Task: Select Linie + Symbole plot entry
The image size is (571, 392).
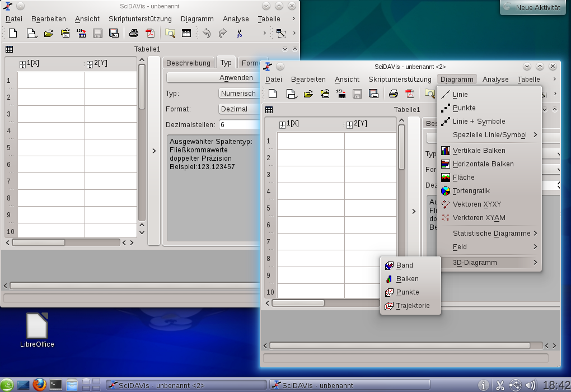Action: [x=489, y=122]
